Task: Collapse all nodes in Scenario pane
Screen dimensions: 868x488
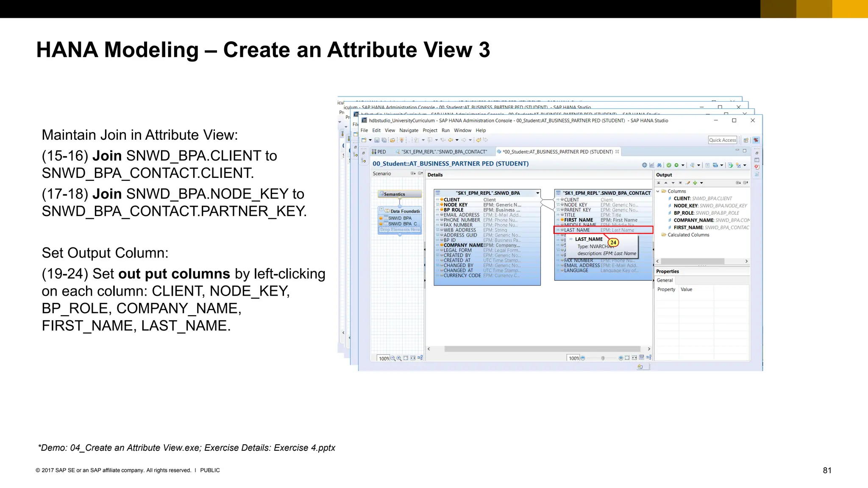Action: (x=420, y=174)
